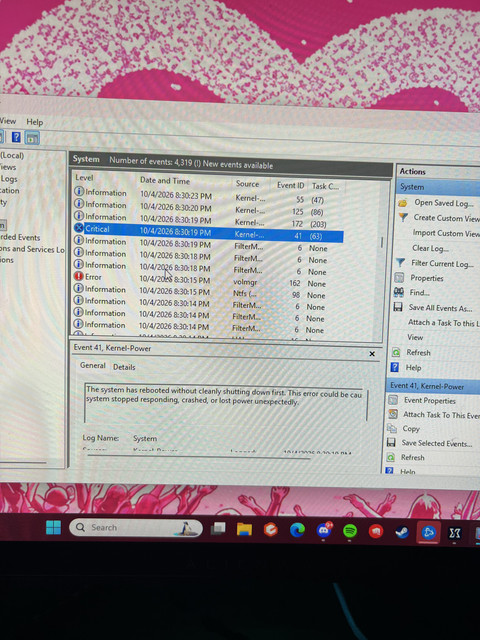Toggle the show/hide action pane toolbar icon

(x=32, y=138)
